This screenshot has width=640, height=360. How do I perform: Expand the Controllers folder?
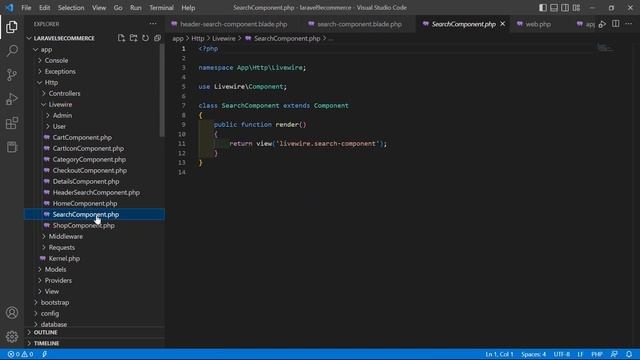[64, 93]
